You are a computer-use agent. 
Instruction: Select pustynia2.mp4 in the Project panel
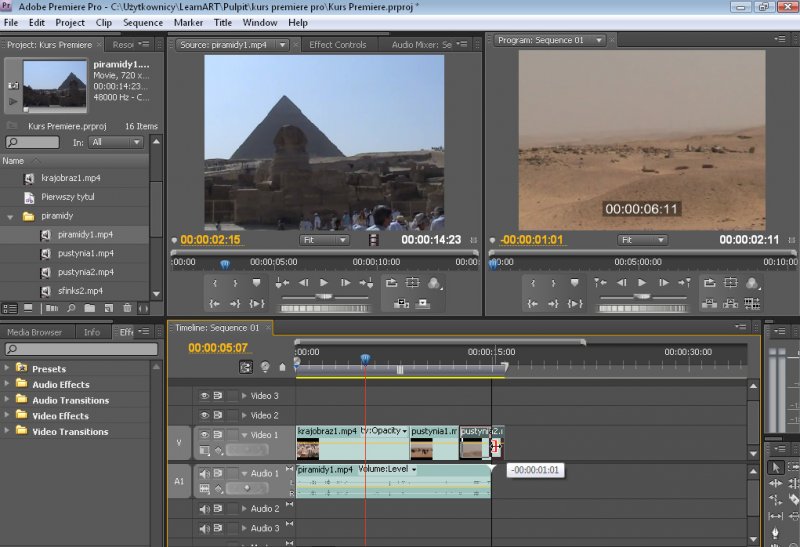click(85, 272)
